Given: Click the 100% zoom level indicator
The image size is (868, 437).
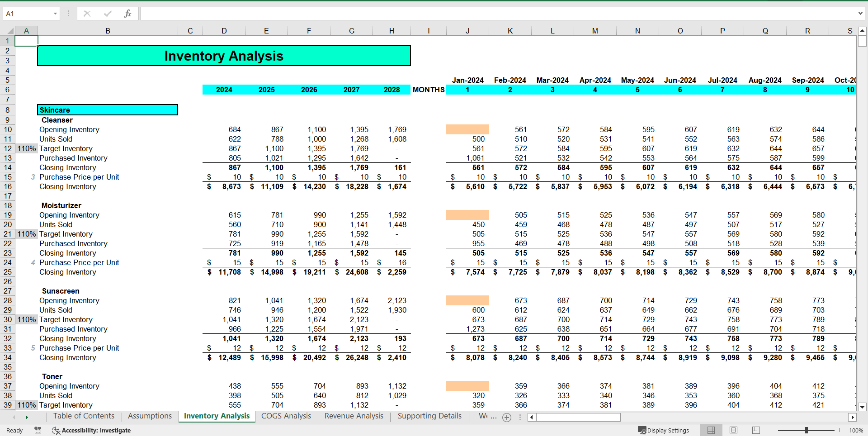Looking at the screenshot, I should [x=856, y=430].
